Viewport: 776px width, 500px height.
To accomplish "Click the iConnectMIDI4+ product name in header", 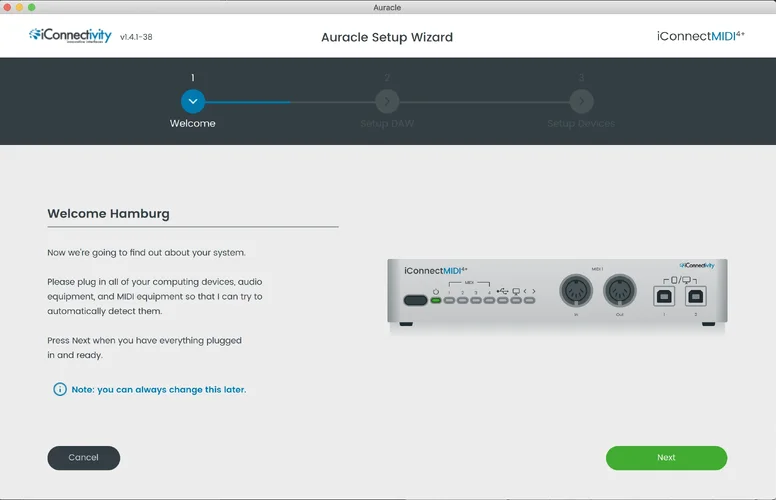I will click(700, 36).
